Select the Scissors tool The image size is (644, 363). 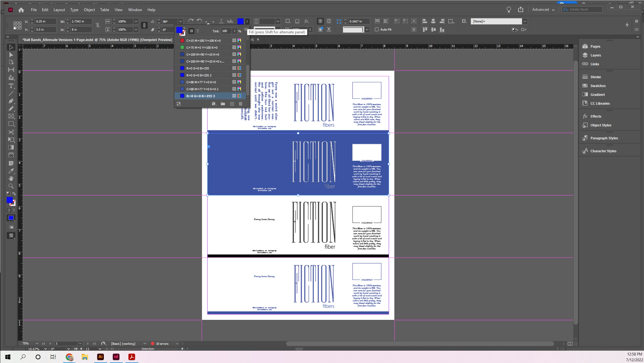[11, 132]
